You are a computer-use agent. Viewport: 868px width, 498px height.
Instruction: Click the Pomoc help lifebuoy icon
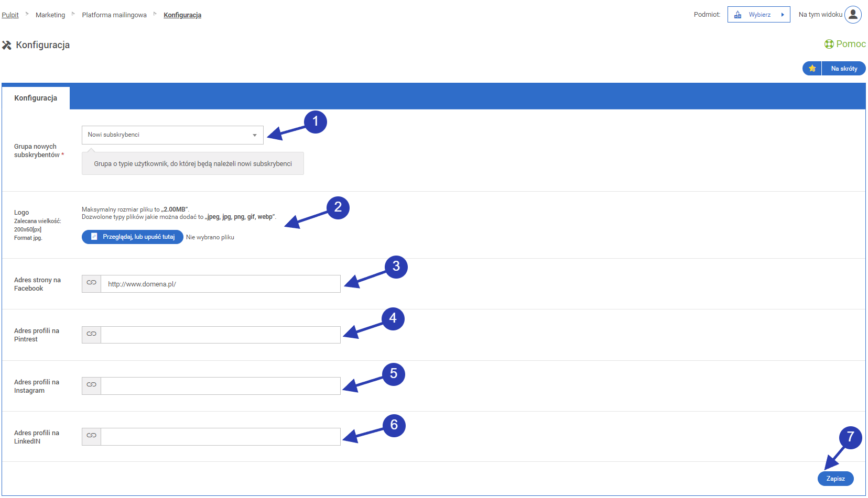tap(829, 44)
